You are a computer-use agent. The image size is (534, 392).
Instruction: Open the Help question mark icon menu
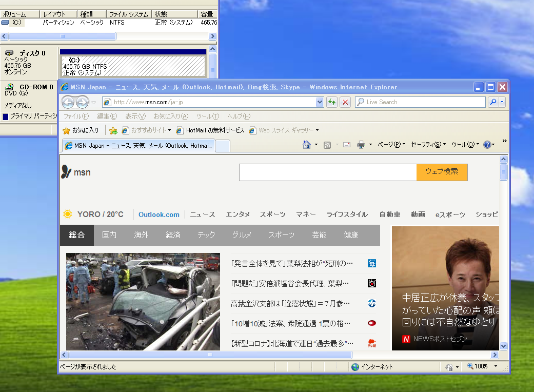487,145
